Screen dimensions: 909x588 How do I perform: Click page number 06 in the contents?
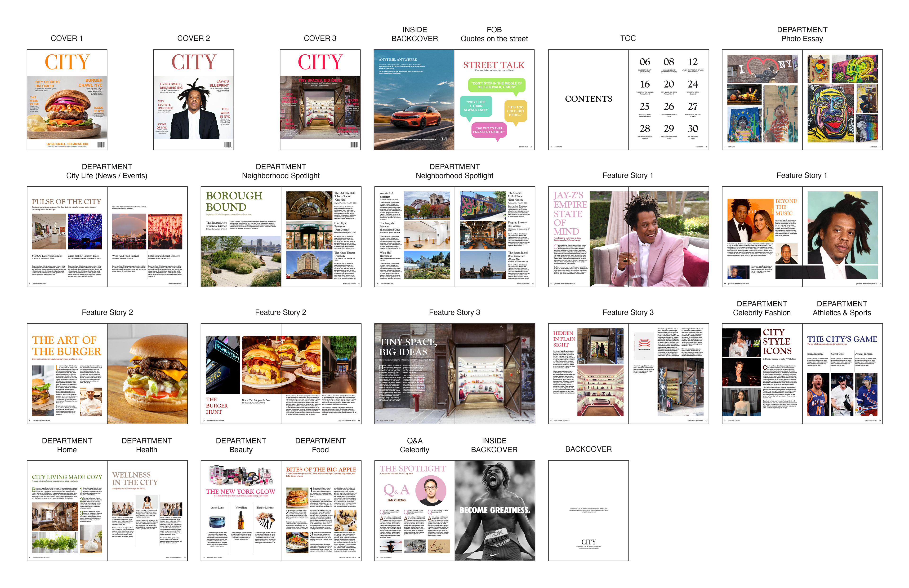(x=645, y=62)
